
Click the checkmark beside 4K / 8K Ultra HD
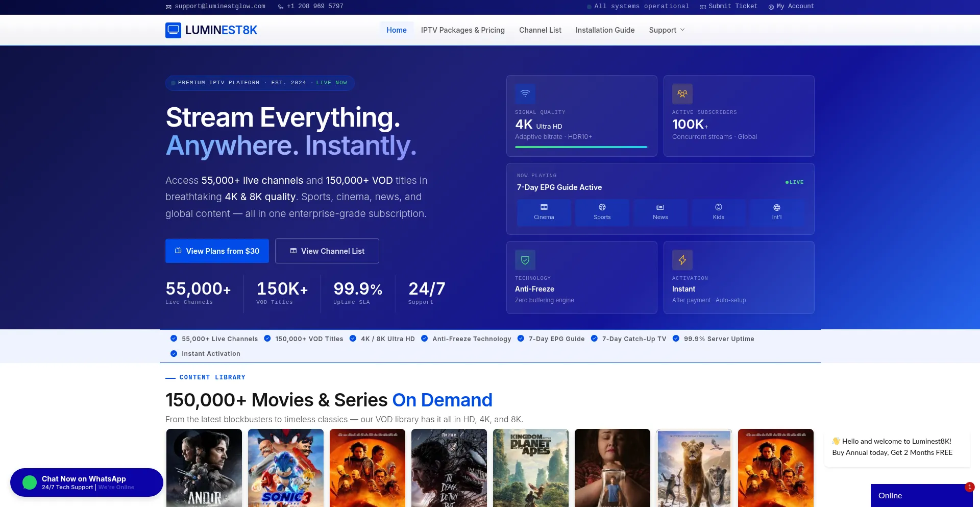coord(353,339)
